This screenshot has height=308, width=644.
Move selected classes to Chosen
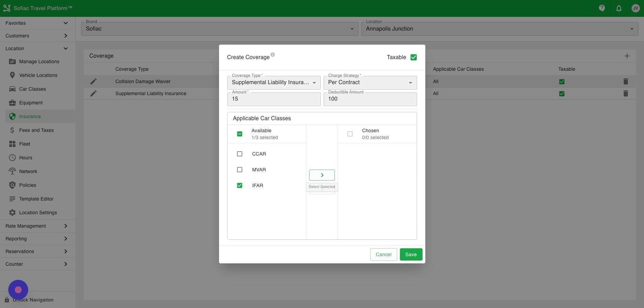(x=322, y=175)
